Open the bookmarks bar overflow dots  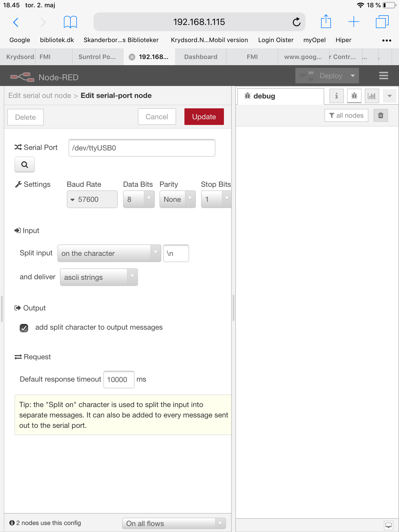tap(387, 40)
